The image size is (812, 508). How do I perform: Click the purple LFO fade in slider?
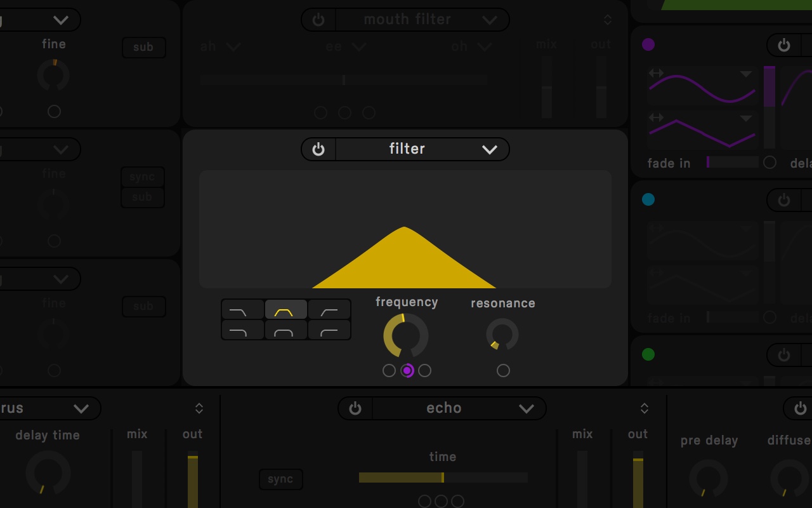(732, 163)
